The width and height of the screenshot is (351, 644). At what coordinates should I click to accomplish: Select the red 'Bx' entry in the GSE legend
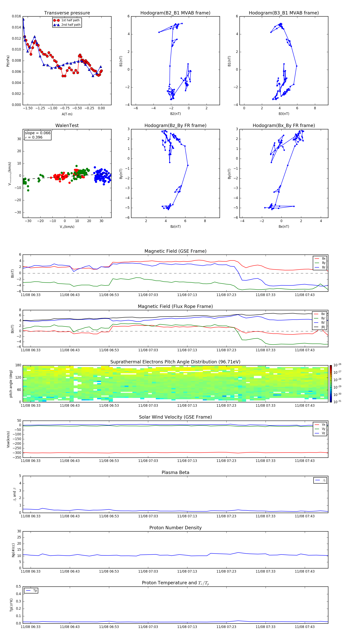pos(320,259)
